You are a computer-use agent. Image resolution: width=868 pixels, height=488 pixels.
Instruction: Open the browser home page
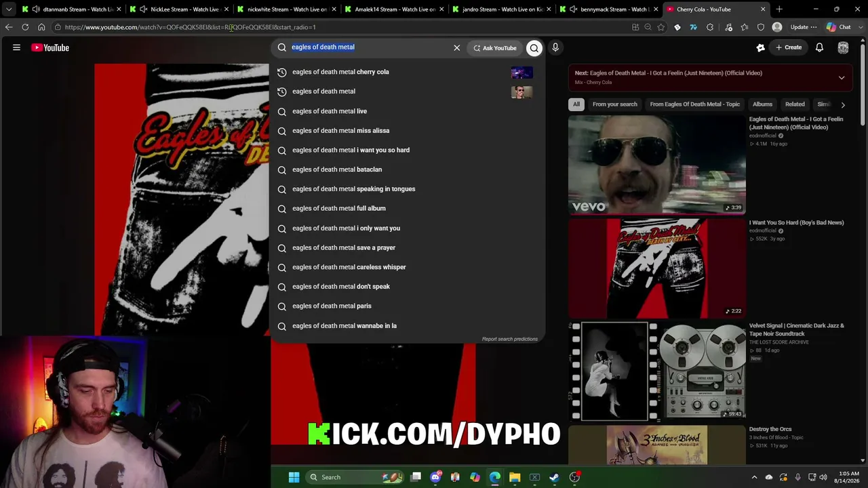(41, 27)
